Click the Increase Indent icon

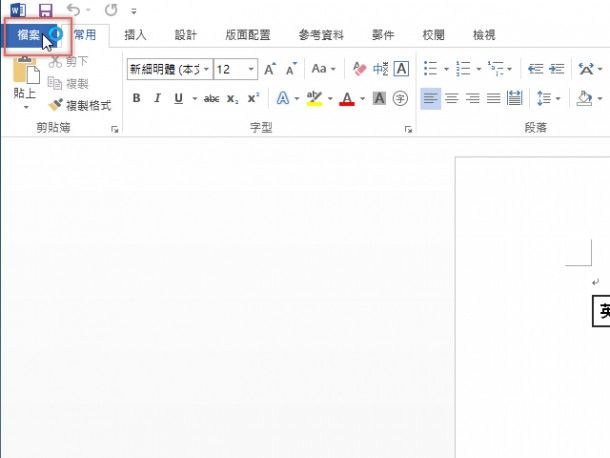point(557,69)
